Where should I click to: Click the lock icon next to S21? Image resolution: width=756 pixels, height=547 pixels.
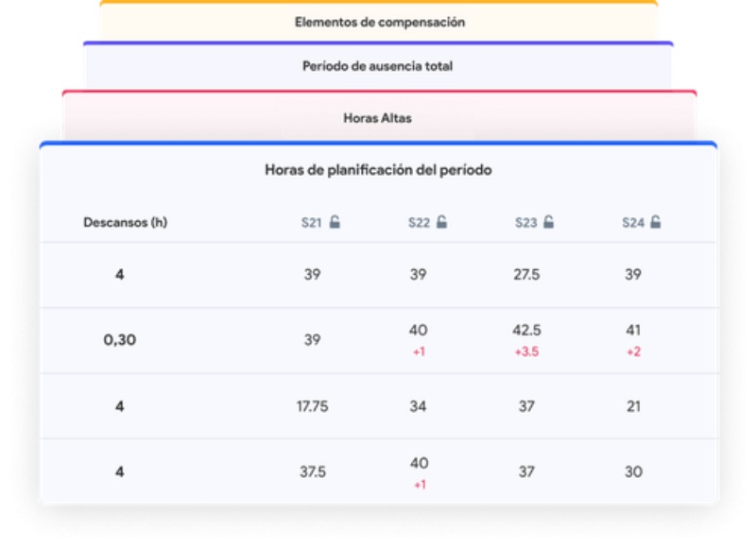click(x=335, y=223)
